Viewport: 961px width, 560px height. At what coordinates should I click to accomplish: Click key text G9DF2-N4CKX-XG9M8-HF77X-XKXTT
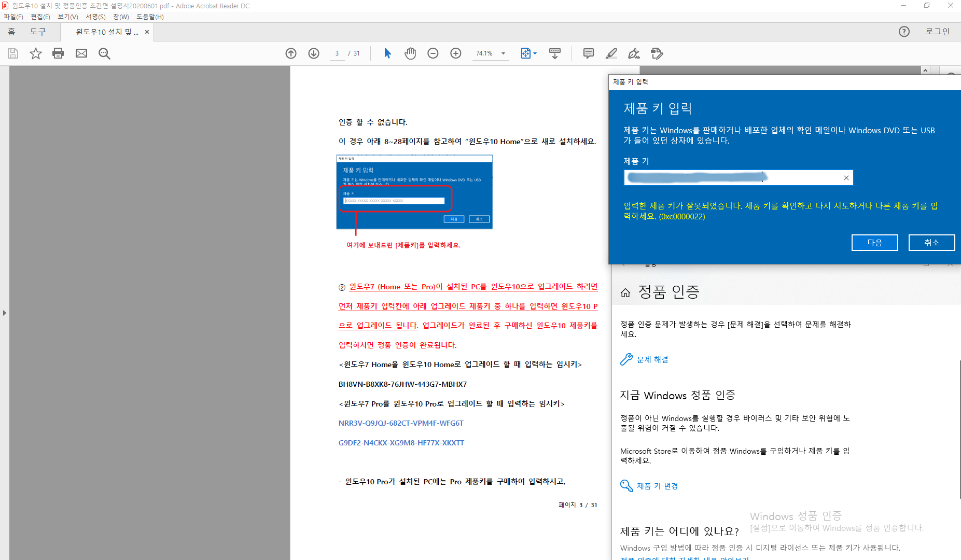click(x=401, y=443)
